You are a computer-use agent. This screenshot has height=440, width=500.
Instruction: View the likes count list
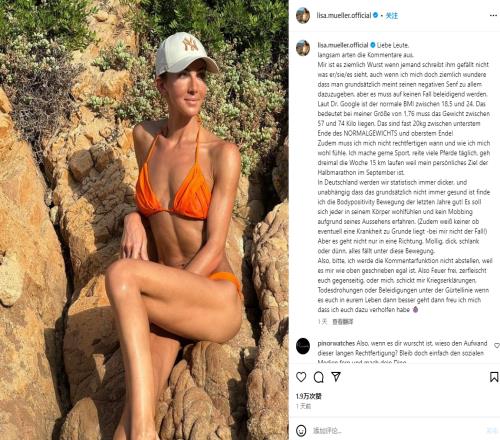309,396
